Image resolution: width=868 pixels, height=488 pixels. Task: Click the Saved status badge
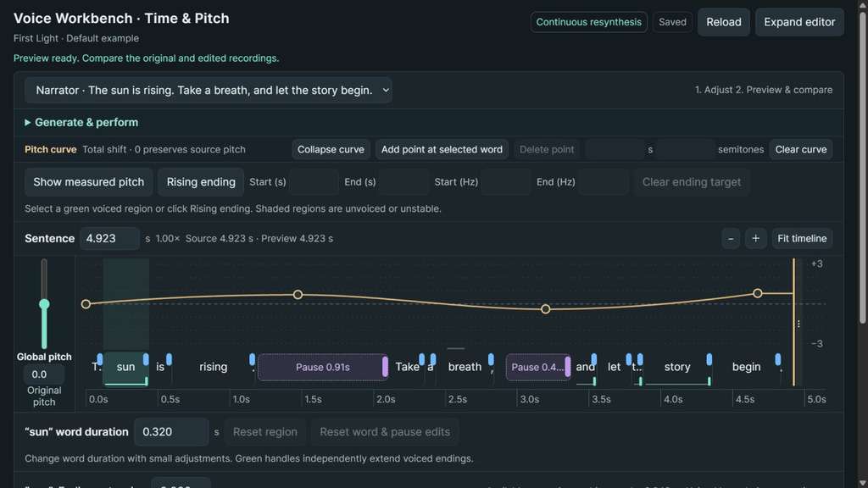672,22
